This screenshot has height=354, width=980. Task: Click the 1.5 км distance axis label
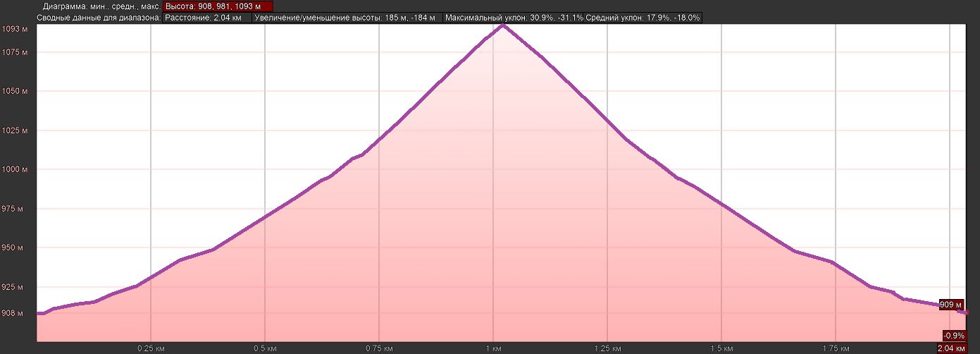coord(721,348)
